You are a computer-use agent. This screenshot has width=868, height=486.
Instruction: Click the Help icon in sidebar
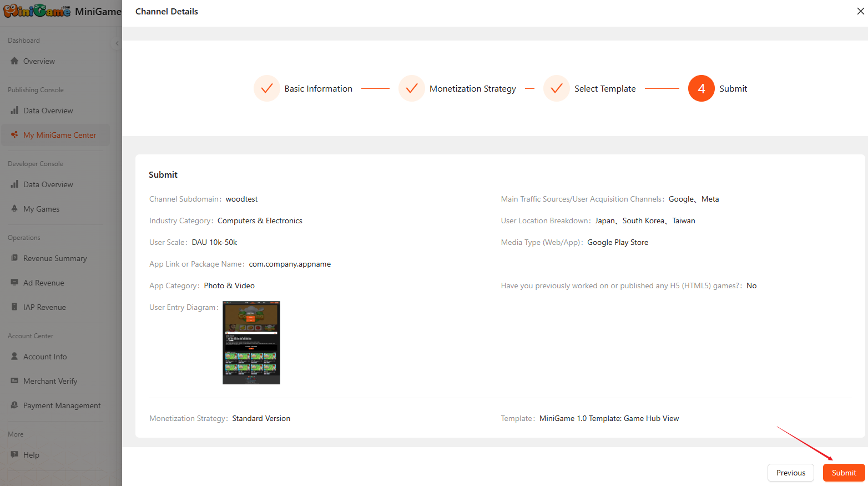[x=14, y=455]
